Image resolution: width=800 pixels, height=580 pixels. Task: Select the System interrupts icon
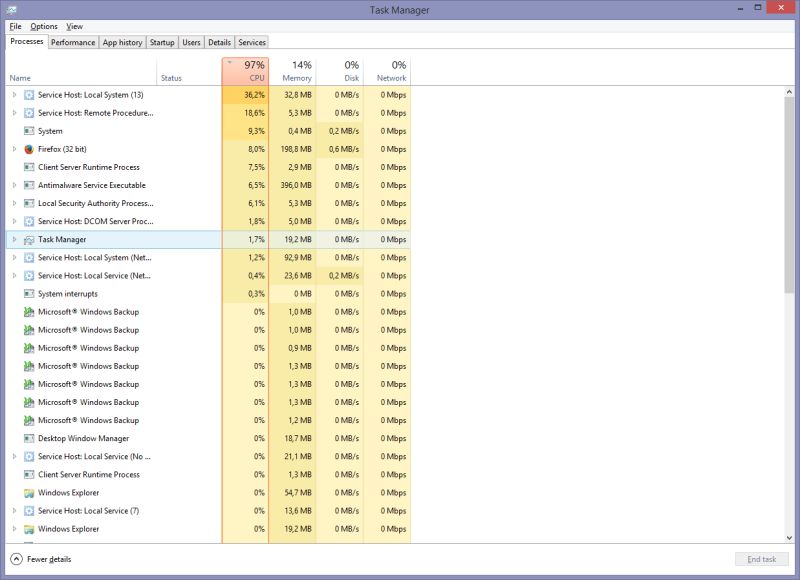tap(27, 294)
